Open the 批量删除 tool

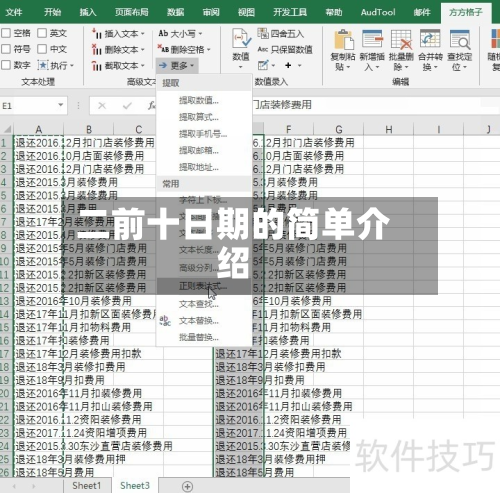(x=401, y=50)
